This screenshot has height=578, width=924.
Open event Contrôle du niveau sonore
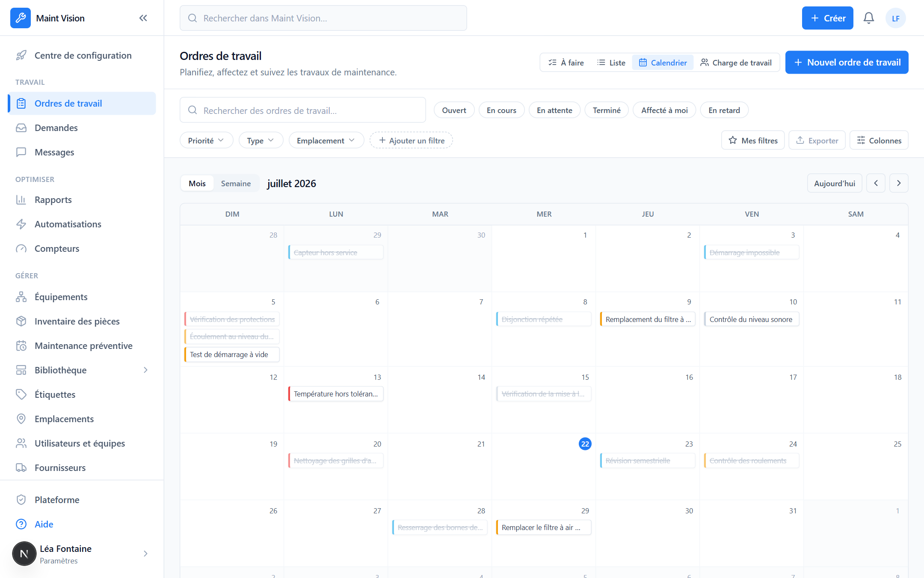(752, 319)
